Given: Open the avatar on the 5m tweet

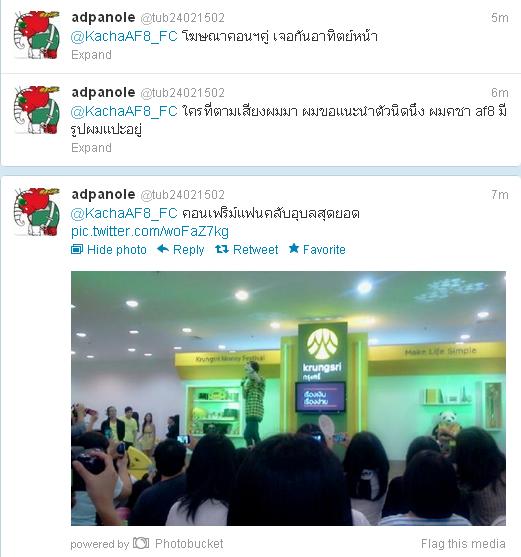Looking at the screenshot, I should tap(37, 35).
